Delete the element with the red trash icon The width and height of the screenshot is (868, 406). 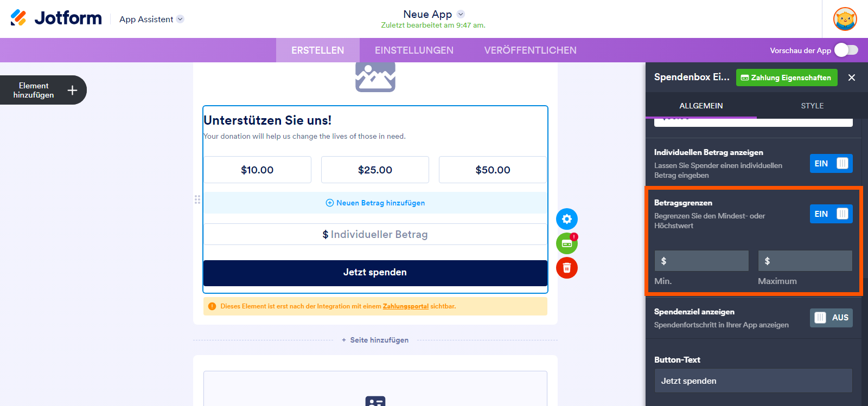tap(566, 268)
